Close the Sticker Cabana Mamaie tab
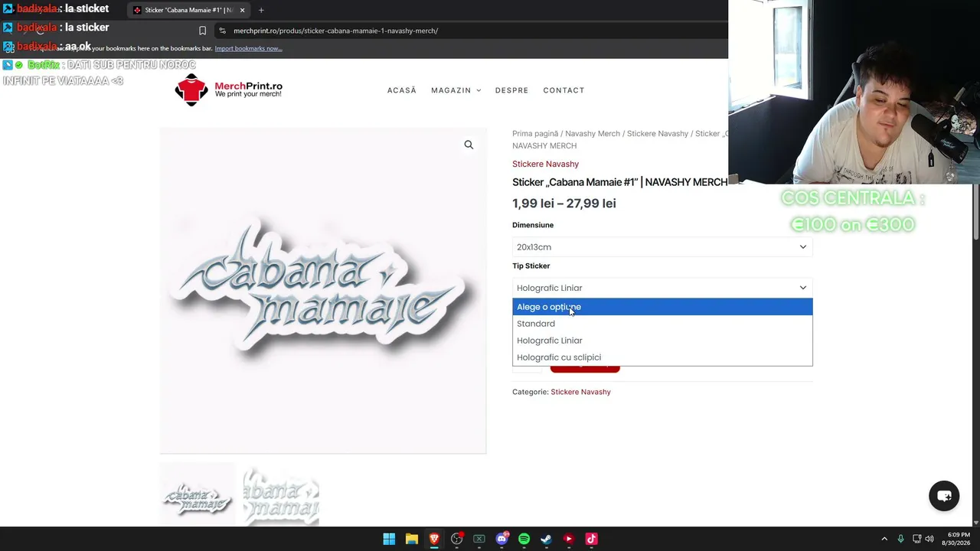 pos(242,10)
